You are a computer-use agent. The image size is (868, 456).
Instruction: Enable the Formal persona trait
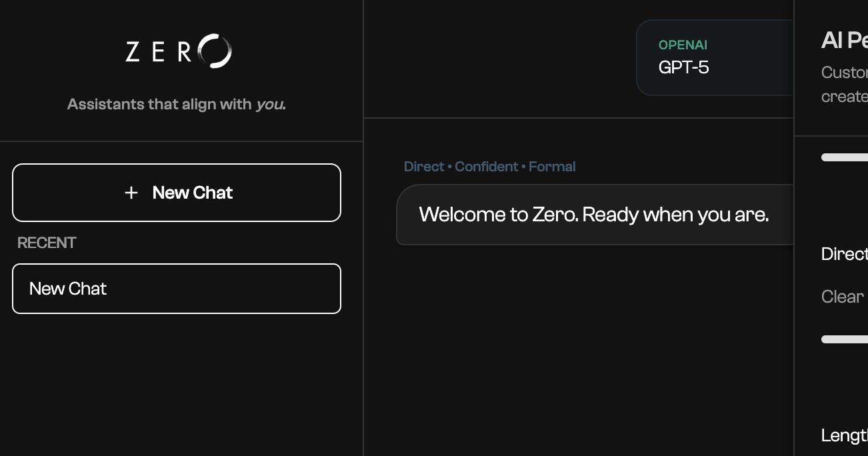pyautogui.click(x=552, y=166)
